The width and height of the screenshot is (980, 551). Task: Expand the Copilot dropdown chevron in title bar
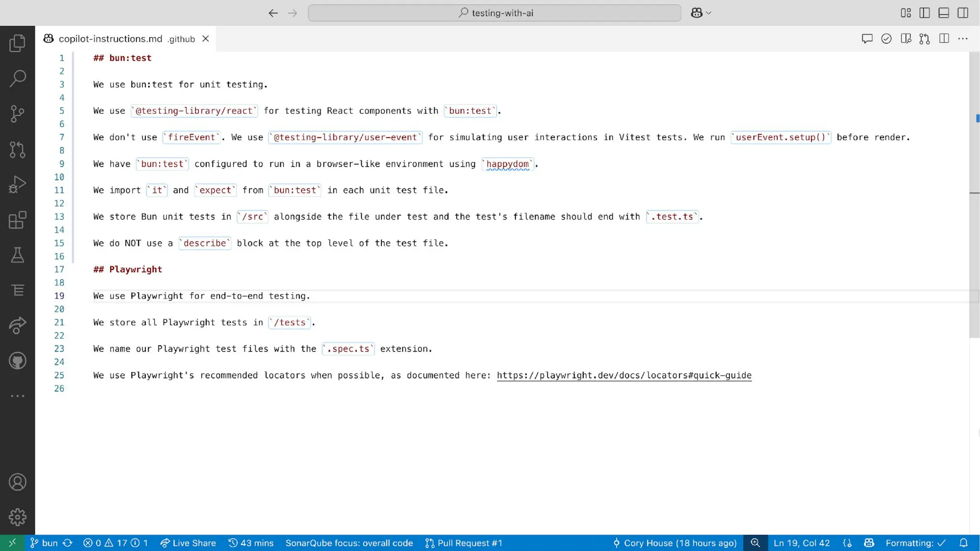click(709, 13)
